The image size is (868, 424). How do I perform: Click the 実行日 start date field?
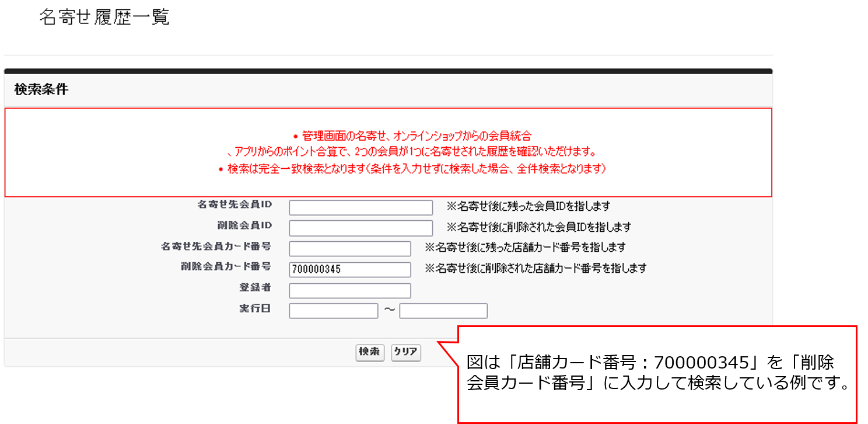(x=334, y=311)
